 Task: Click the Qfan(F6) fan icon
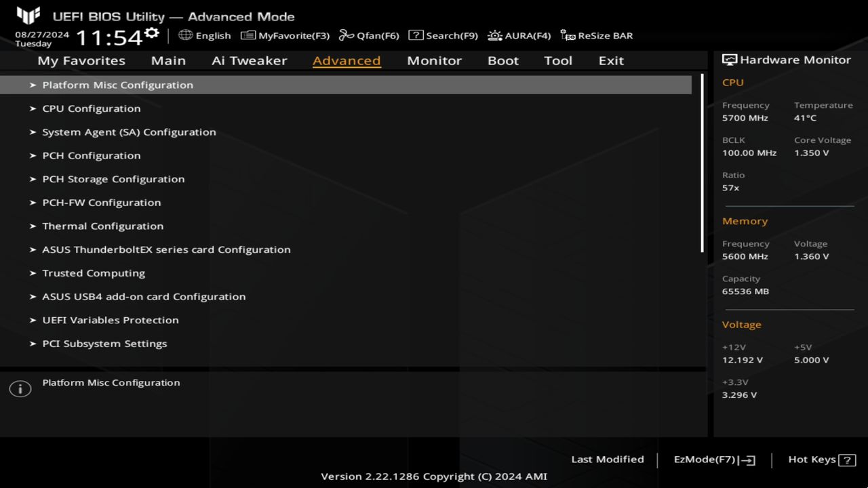pyautogui.click(x=347, y=35)
